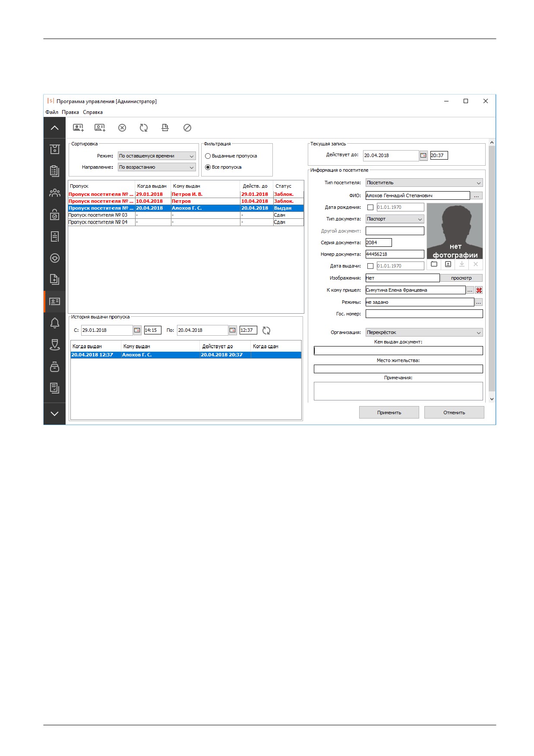Open the bag-shaped sidebar icon below the map pin

coord(54,367)
